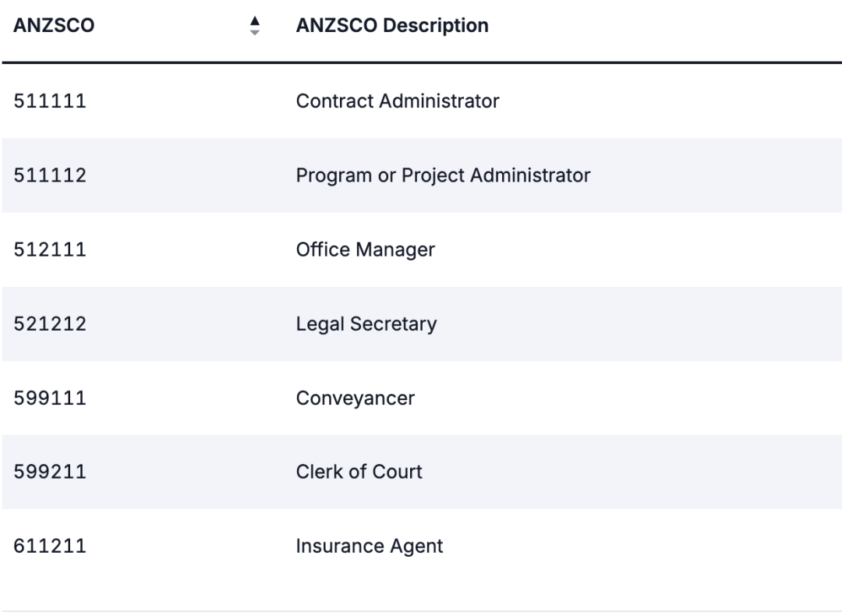The height and width of the screenshot is (616, 842).
Task: Select code 611211 cell
Action: 50,546
